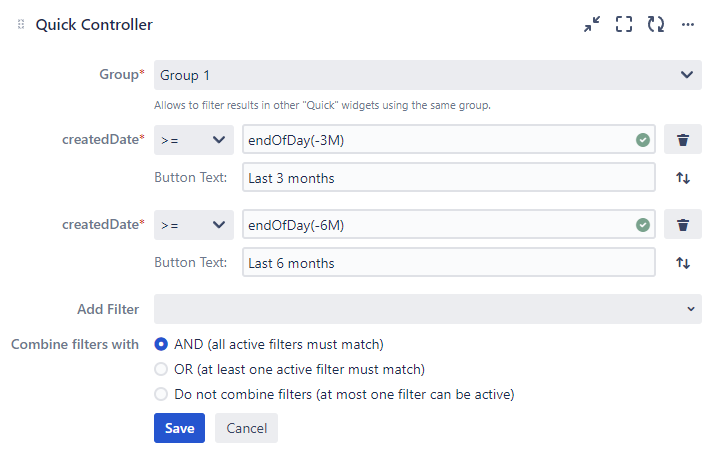Image resolution: width=711 pixels, height=455 pixels.
Task: Open the Add Filter dropdown
Action: [x=428, y=309]
